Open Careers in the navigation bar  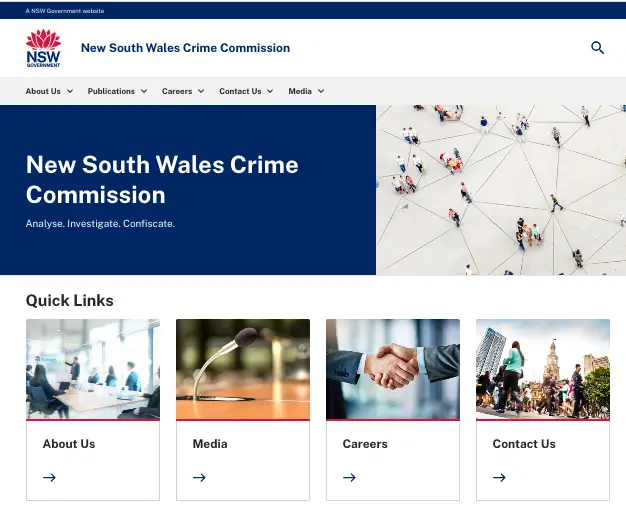177,91
